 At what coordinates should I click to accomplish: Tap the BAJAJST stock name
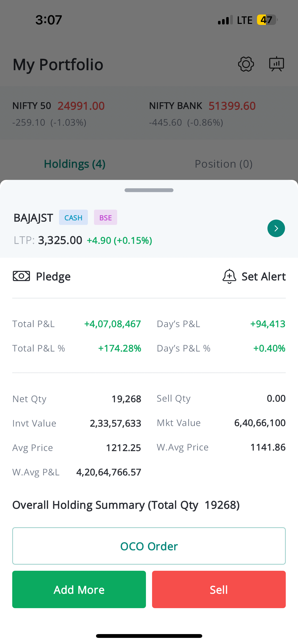tap(33, 218)
